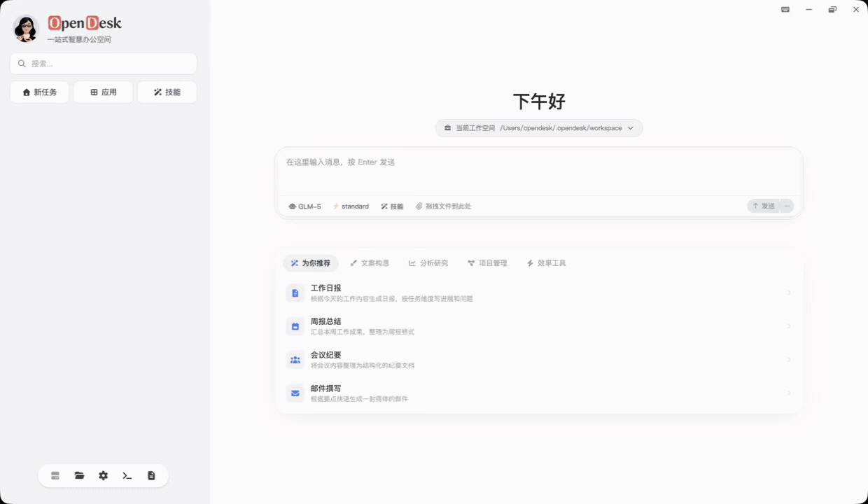Choose the GLM-5 model selector
Screen dimensions: 868x504
click(304, 206)
